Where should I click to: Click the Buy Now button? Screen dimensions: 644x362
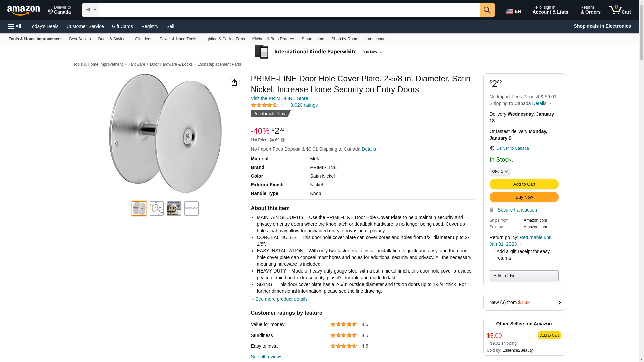click(x=524, y=197)
